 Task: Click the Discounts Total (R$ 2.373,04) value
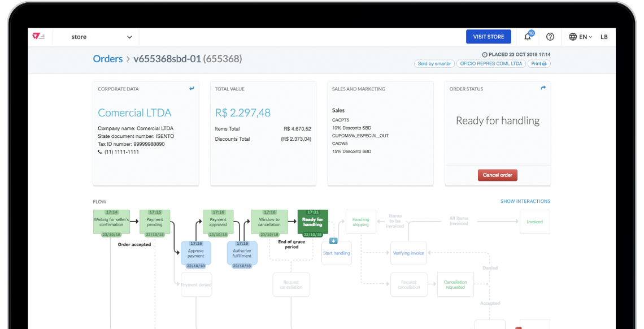[x=296, y=139]
